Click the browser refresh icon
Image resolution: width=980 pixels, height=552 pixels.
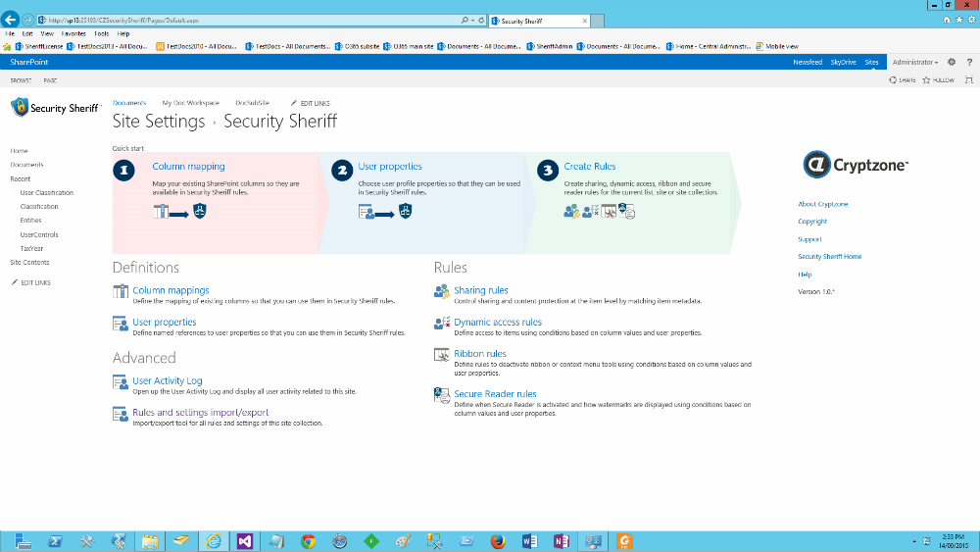[x=481, y=20]
